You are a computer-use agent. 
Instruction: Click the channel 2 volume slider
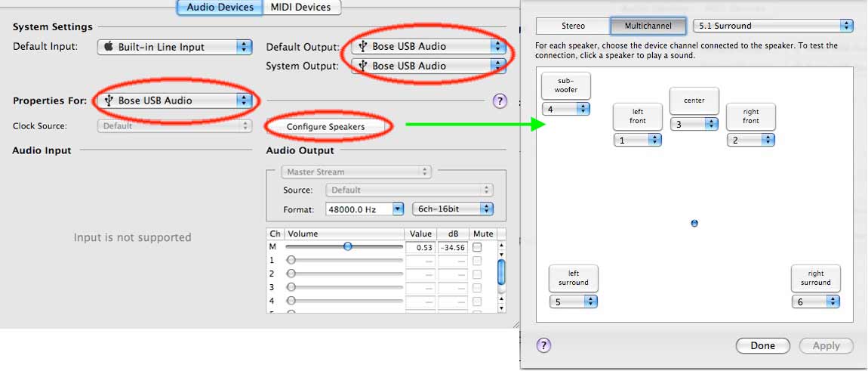(x=344, y=273)
